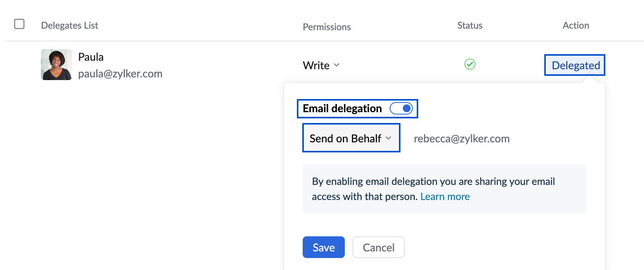Click the Permissions column header
This screenshot has height=270, width=644.
327,27
